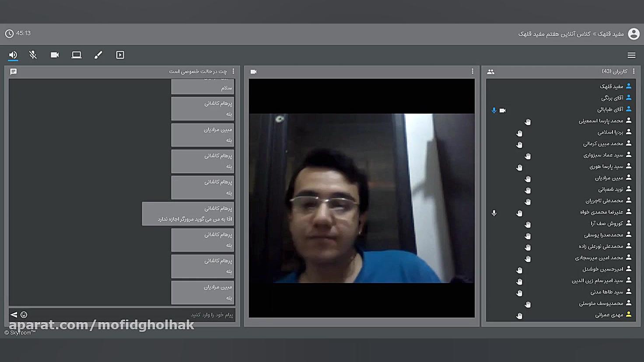644x362 pixels.
Task: Click the chat bubble icon in chat header
Action: pyautogui.click(x=14, y=71)
